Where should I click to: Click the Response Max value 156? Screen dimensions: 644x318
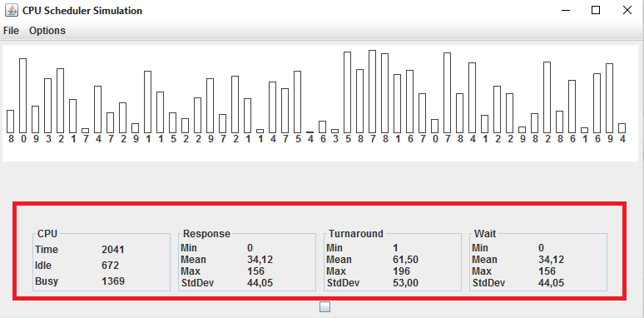pos(255,271)
